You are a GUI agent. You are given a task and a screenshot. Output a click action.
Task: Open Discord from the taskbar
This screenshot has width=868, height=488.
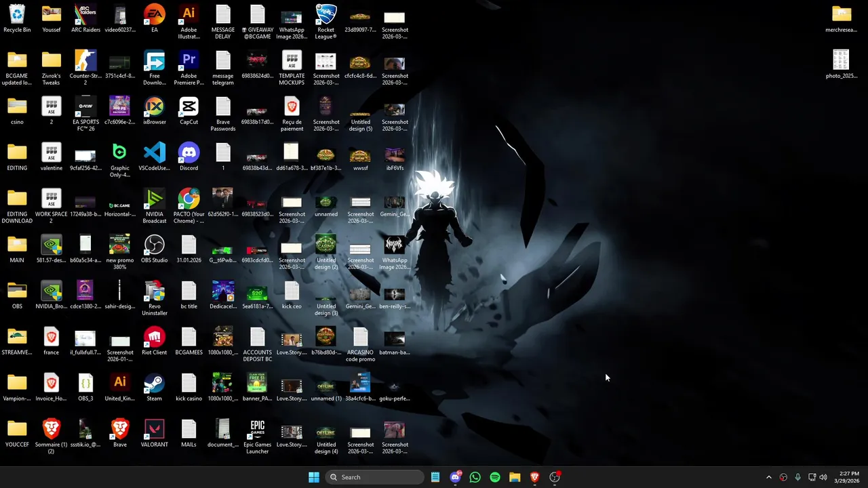(456, 477)
